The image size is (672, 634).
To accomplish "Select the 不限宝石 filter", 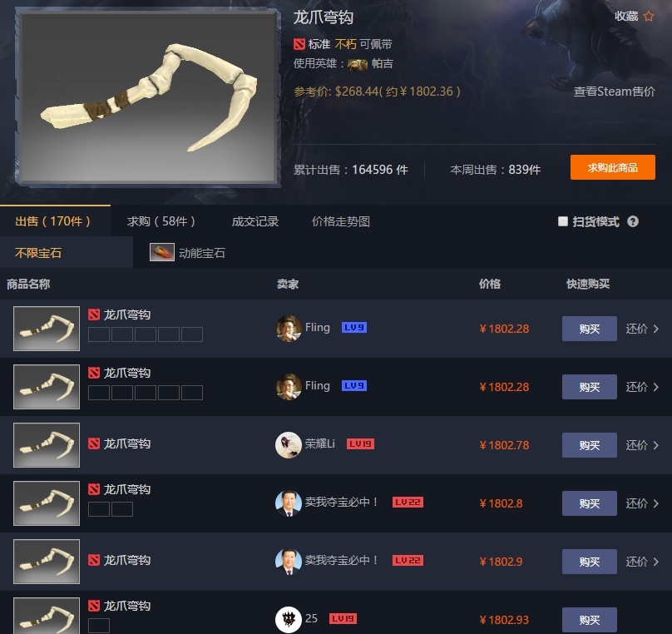I will click(38, 252).
